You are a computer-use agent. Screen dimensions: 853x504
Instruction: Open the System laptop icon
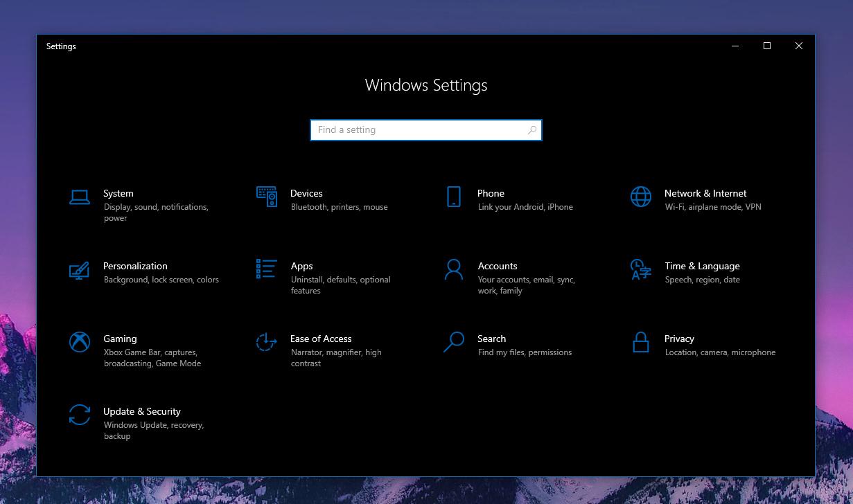pyautogui.click(x=80, y=197)
